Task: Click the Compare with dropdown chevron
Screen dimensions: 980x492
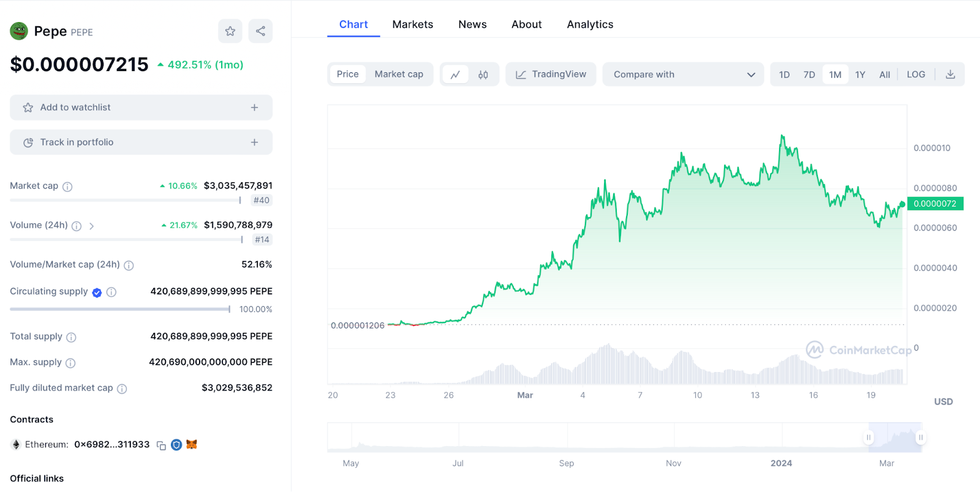Action: (751, 75)
